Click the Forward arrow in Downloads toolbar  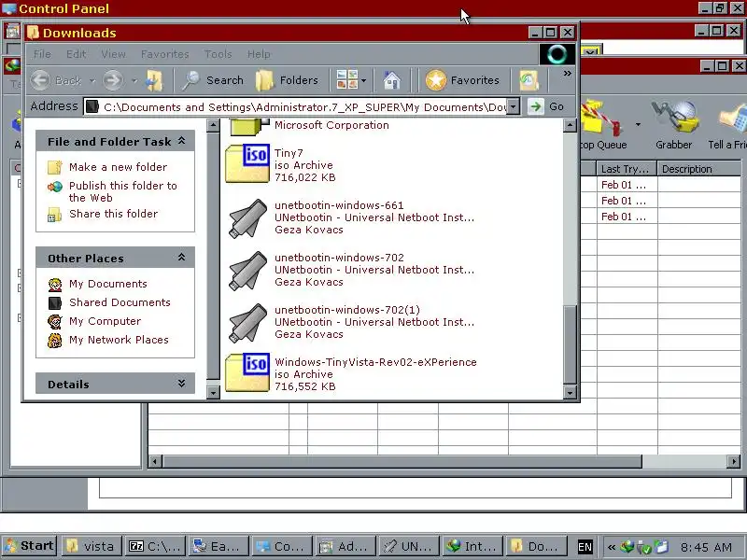coord(113,80)
